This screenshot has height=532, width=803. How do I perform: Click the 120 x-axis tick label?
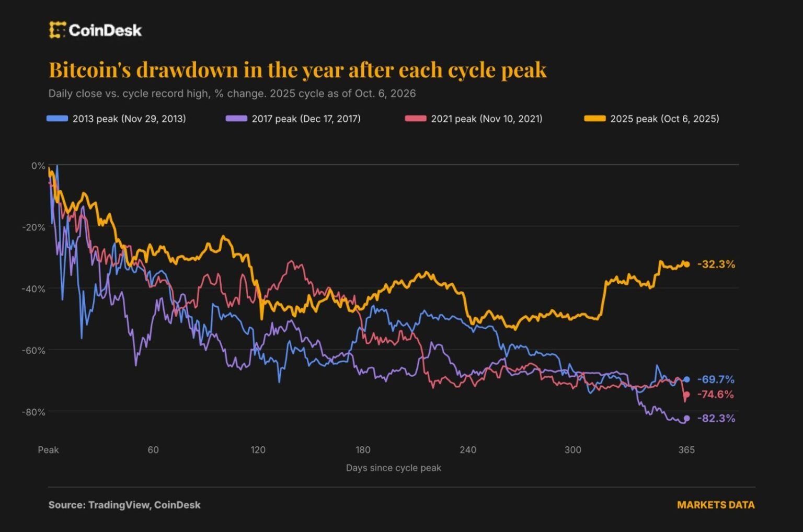(x=258, y=450)
